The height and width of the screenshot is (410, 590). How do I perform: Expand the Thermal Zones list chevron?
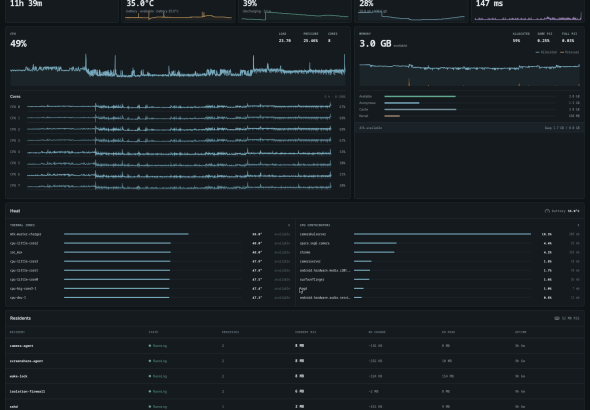click(289, 225)
